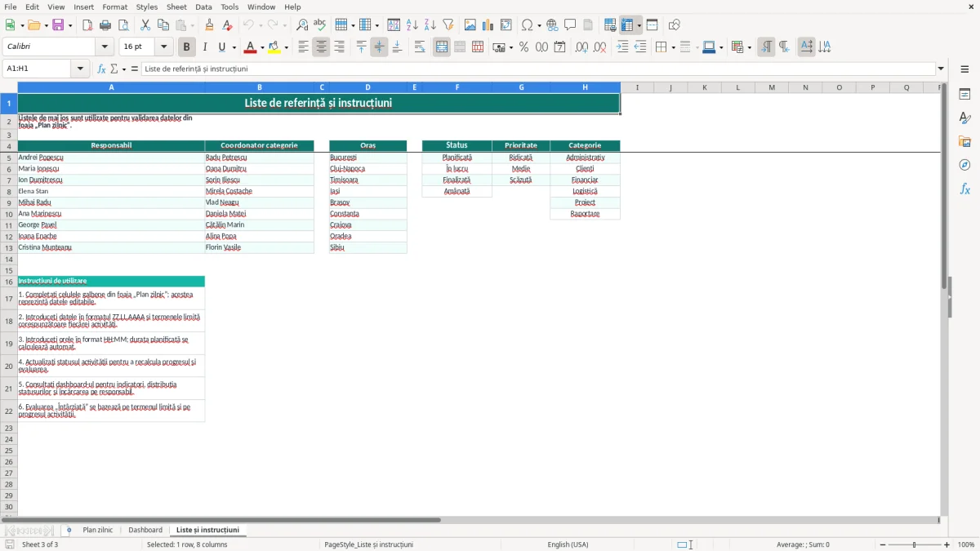Click the Sum sigma button
The image size is (980, 551).
pos(114,69)
